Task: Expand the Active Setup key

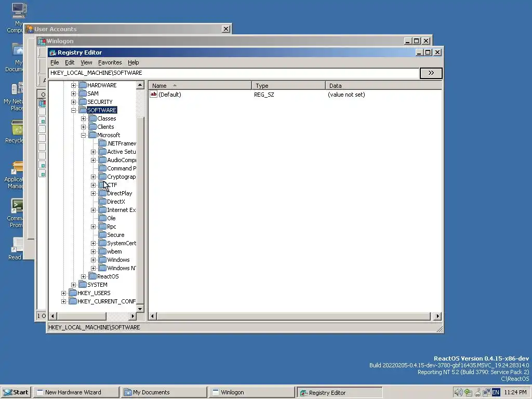Action: click(94, 152)
